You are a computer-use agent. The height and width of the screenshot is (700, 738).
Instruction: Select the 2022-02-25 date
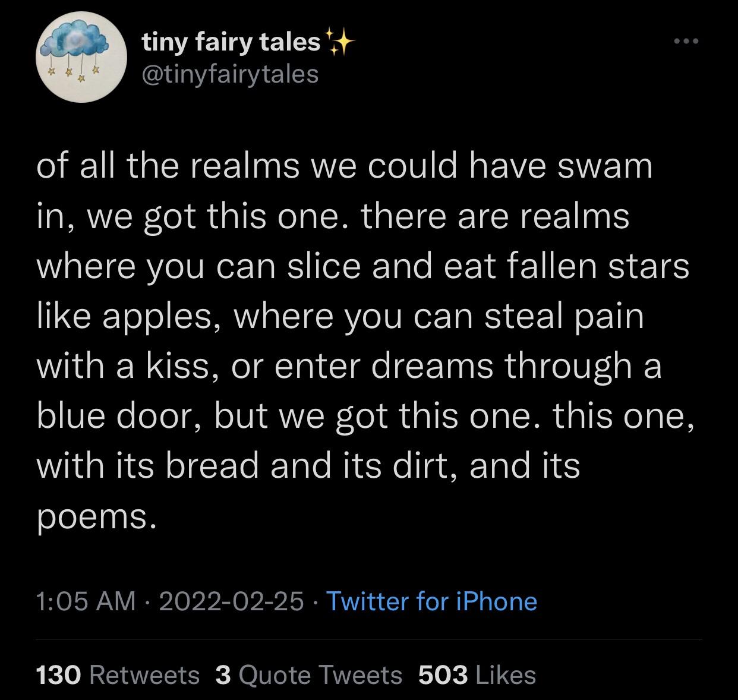tap(231, 601)
